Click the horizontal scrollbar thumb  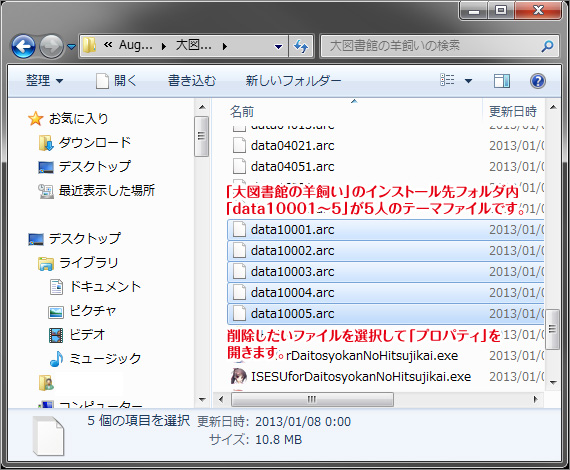click(312, 399)
